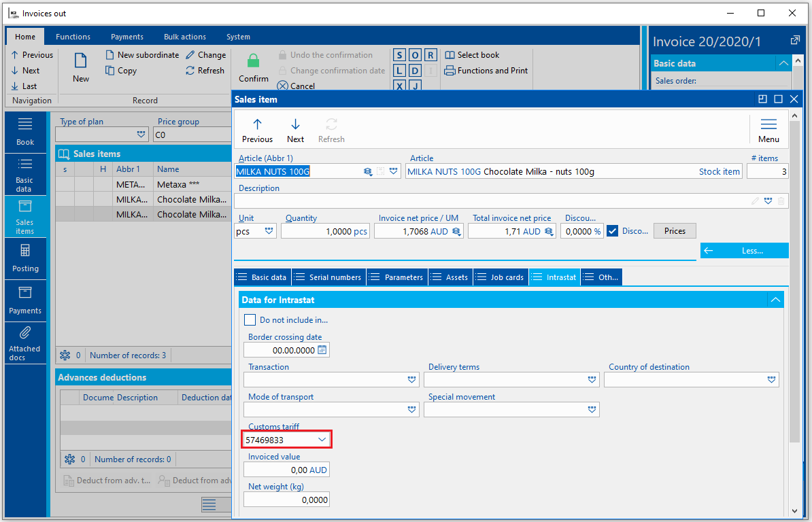Open the Assets tab
The height and width of the screenshot is (522, 812).
click(450, 277)
